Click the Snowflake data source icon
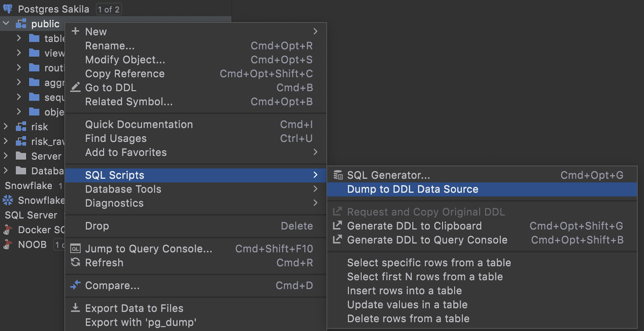This screenshot has width=644, height=331. (8, 200)
